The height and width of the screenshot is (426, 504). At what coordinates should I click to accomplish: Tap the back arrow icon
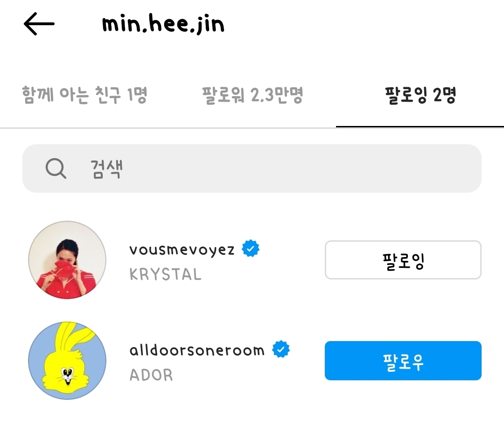tap(39, 24)
